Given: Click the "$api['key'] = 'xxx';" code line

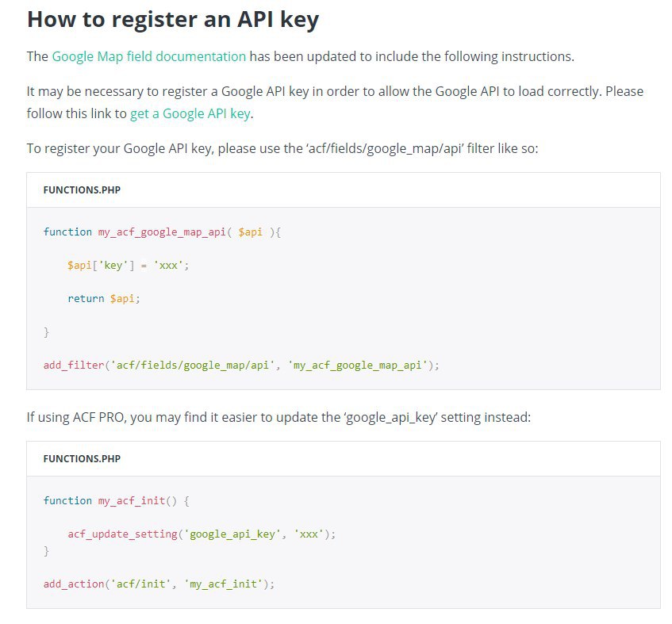Looking at the screenshot, I should [129, 266].
